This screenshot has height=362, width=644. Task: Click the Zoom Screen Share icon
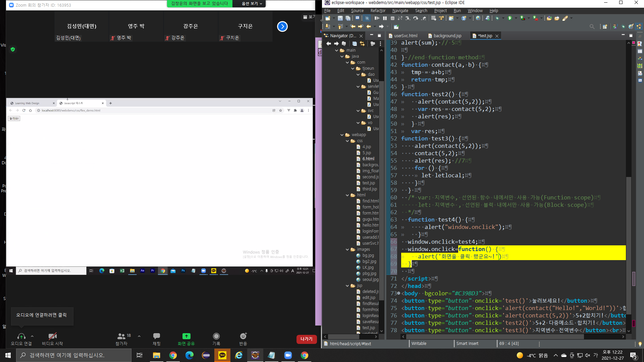tap(186, 336)
